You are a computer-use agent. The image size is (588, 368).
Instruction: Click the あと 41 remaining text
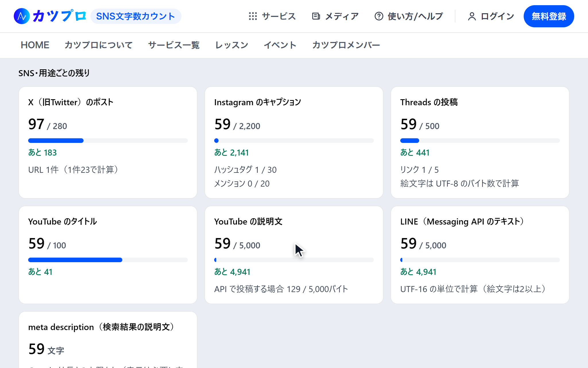[40, 272]
